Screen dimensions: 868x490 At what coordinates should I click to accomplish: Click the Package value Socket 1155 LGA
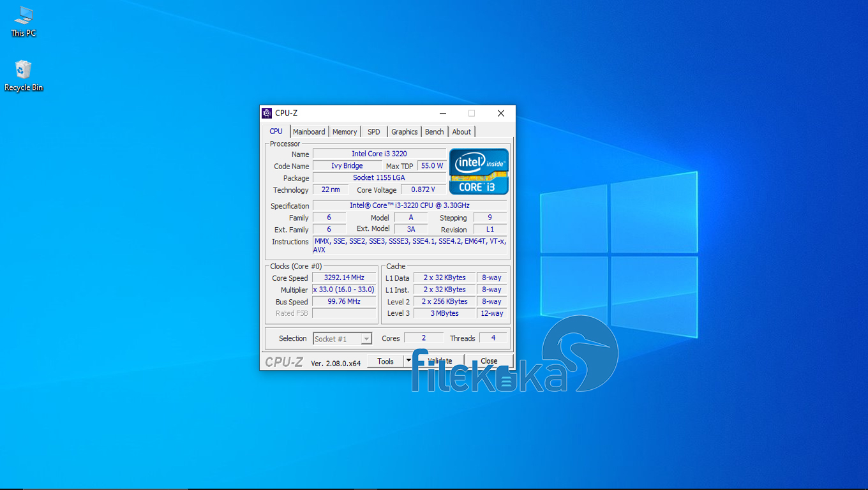point(379,178)
